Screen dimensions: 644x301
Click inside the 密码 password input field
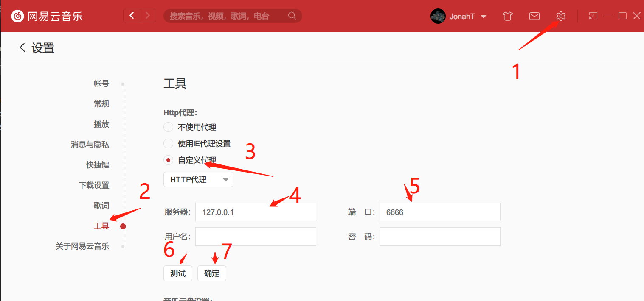tap(439, 236)
